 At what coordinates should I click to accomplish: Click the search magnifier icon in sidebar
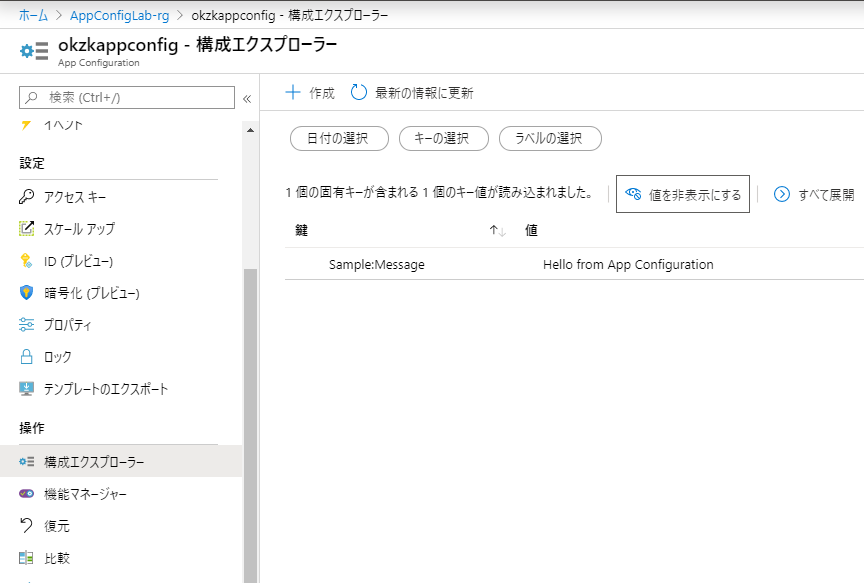(x=32, y=98)
